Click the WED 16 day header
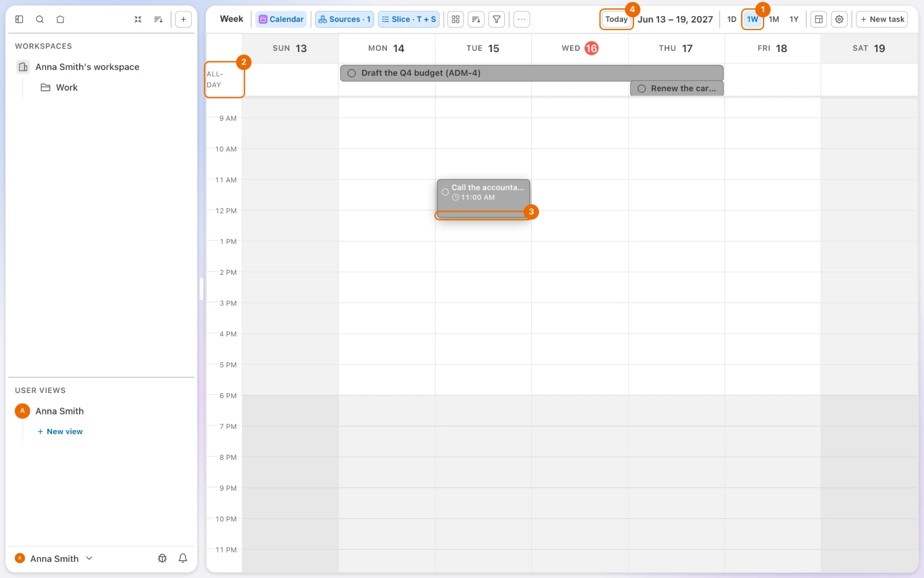Viewport: 924px width, 578px height. click(580, 49)
